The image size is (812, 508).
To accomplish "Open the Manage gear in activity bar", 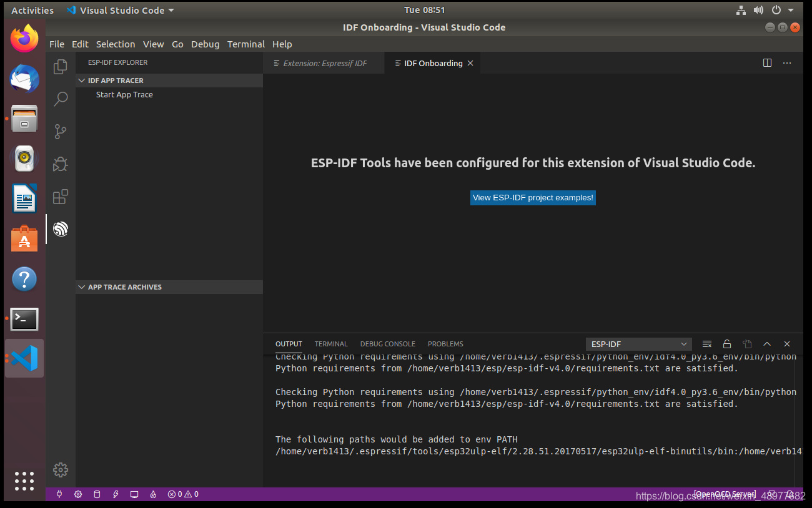I will pyautogui.click(x=61, y=470).
